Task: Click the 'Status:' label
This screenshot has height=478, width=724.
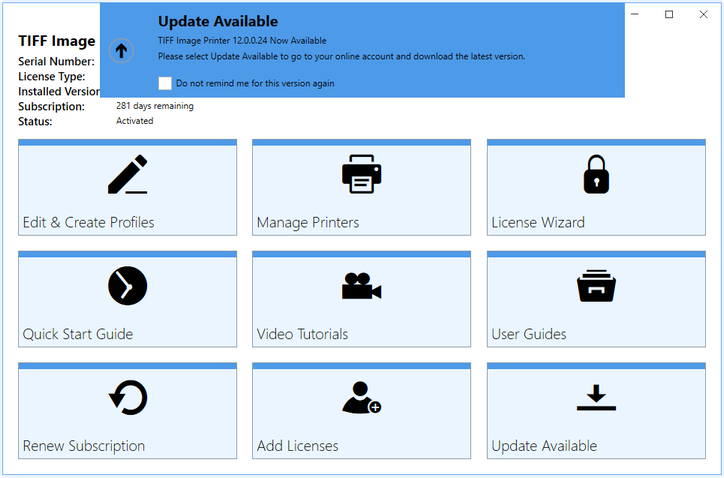Action: click(x=35, y=121)
